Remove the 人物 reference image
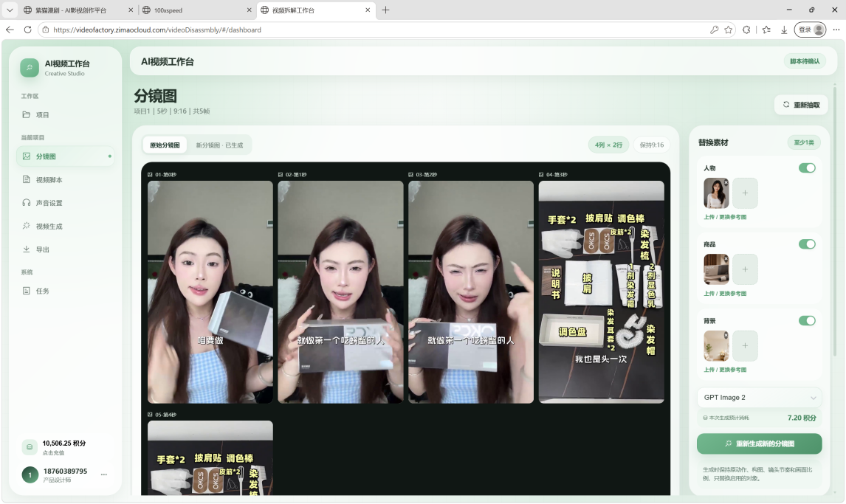The width and height of the screenshot is (846, 504). click(726, 182)
